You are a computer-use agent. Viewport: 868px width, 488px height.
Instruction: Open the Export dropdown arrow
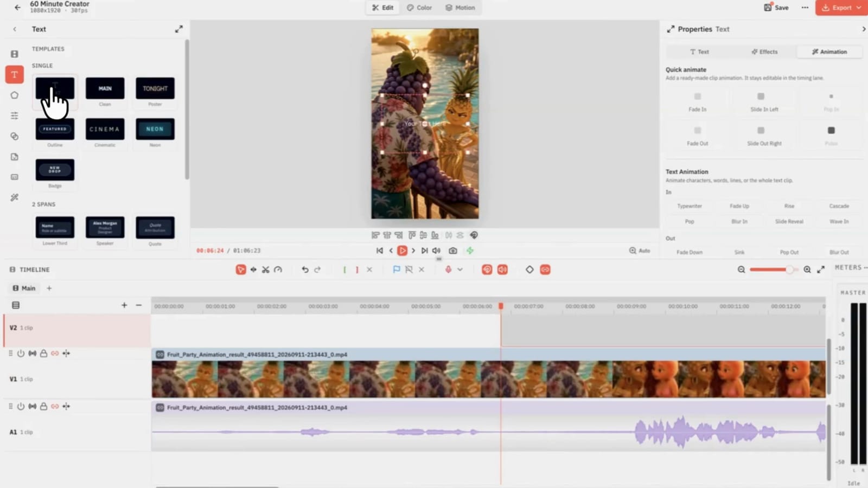(859, 8)
